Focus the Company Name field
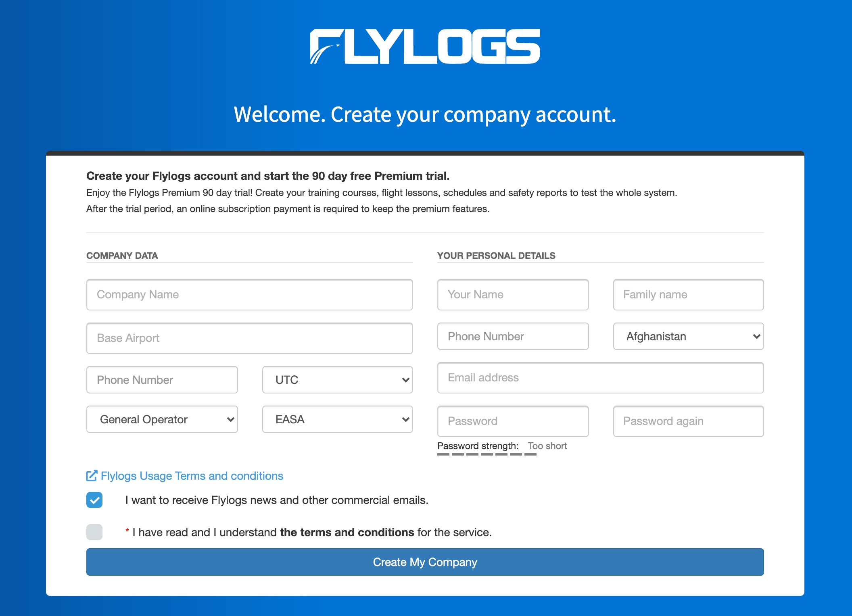The image size is (852, 616). point(249,295)
